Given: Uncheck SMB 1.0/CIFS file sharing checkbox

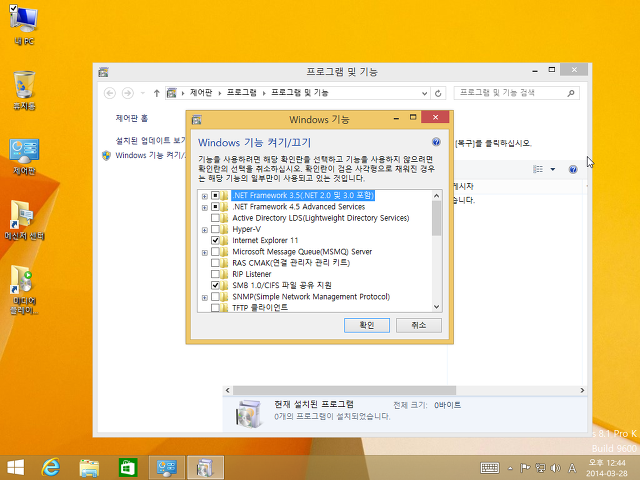Looking at the screenshot, I should coord(215,285).
